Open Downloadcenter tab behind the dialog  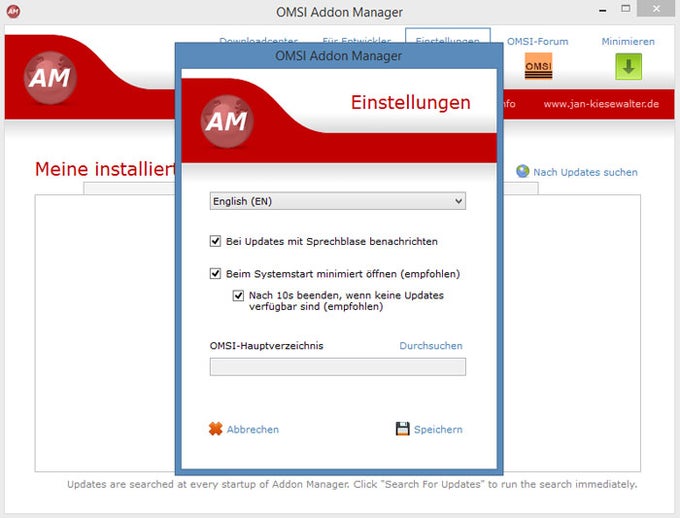(x=258, y=39)
